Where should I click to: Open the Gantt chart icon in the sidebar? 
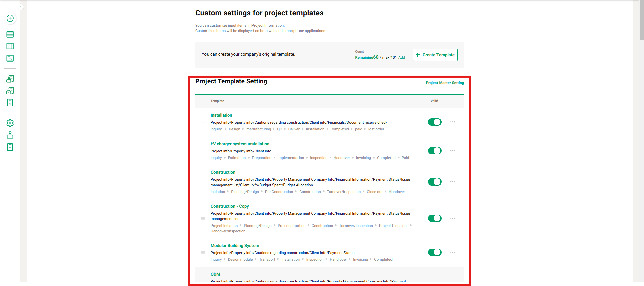pos(10,58)
